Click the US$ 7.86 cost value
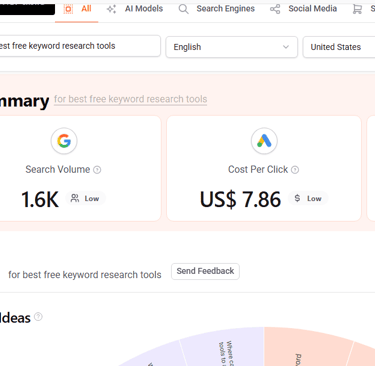Image resolution: width=375 pixels, height=366 pixels. tap(240, 199)
